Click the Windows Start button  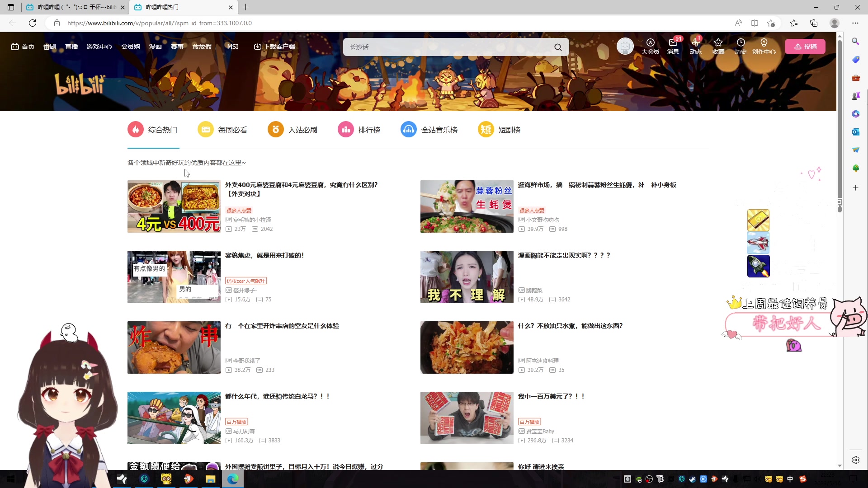(11, 479)
